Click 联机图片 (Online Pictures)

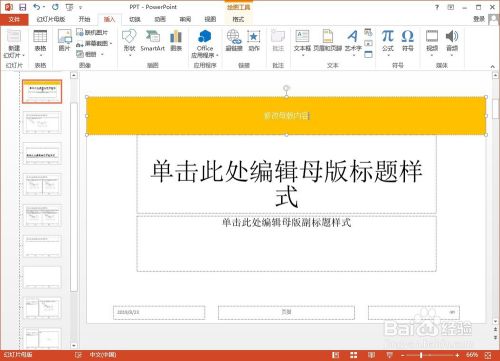[92, 32]
